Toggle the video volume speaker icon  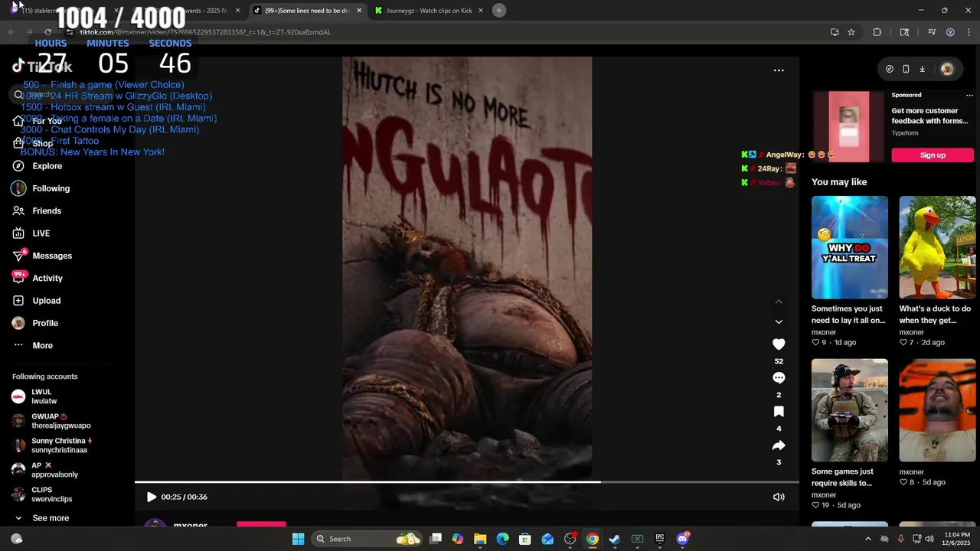pos(779,497)
